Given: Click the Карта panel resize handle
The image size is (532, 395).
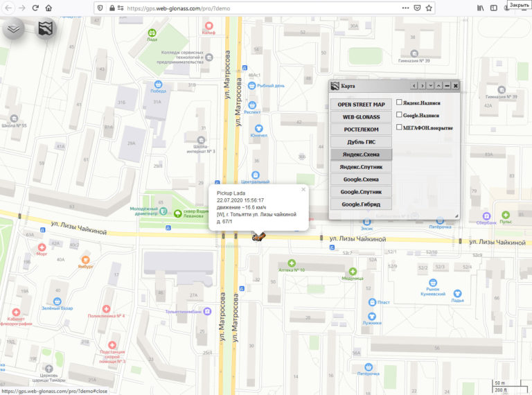Looking at the screenshot, I should 456,216.
